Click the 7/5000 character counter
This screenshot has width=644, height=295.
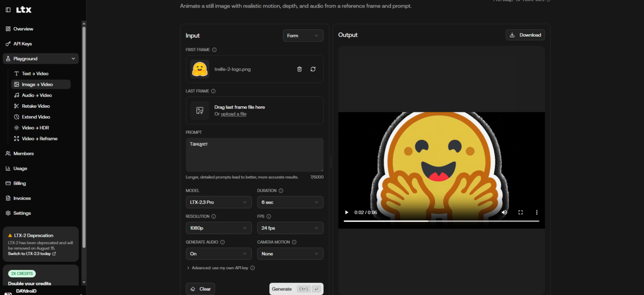point(317,177)
